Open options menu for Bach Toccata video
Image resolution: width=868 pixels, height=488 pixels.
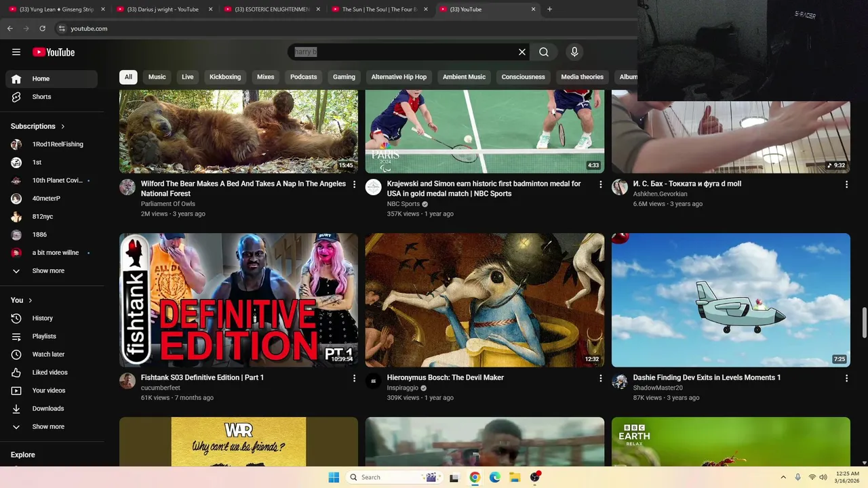(x=846, y=184)
